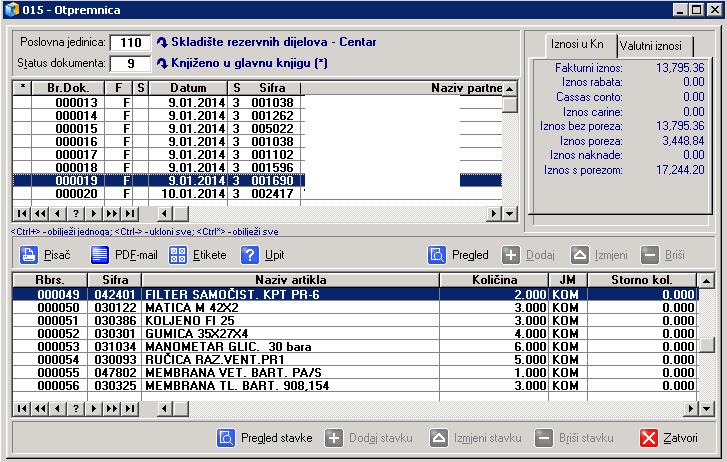
Task: Click the Storno kol. column header
Action: point(642,280)
